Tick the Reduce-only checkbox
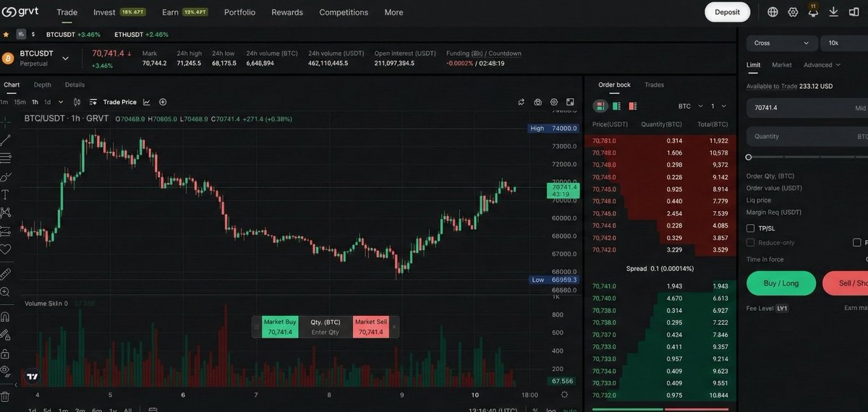 click(x=750, y=243)
